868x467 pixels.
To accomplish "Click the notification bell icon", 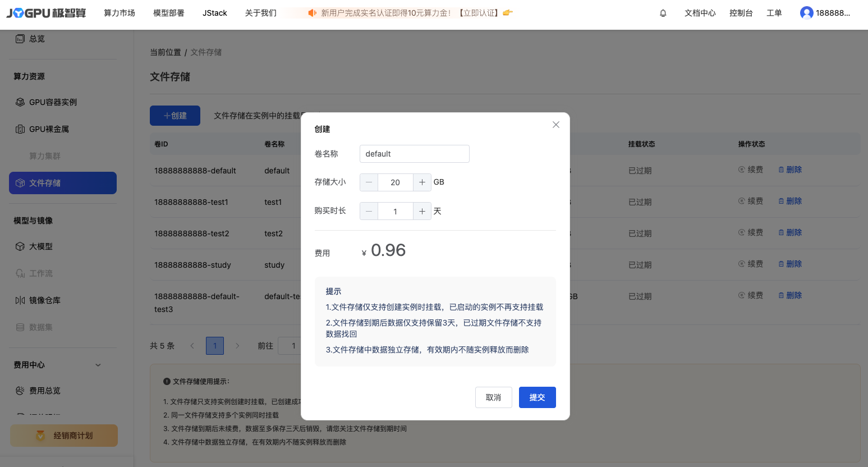I will click(663, 13).
